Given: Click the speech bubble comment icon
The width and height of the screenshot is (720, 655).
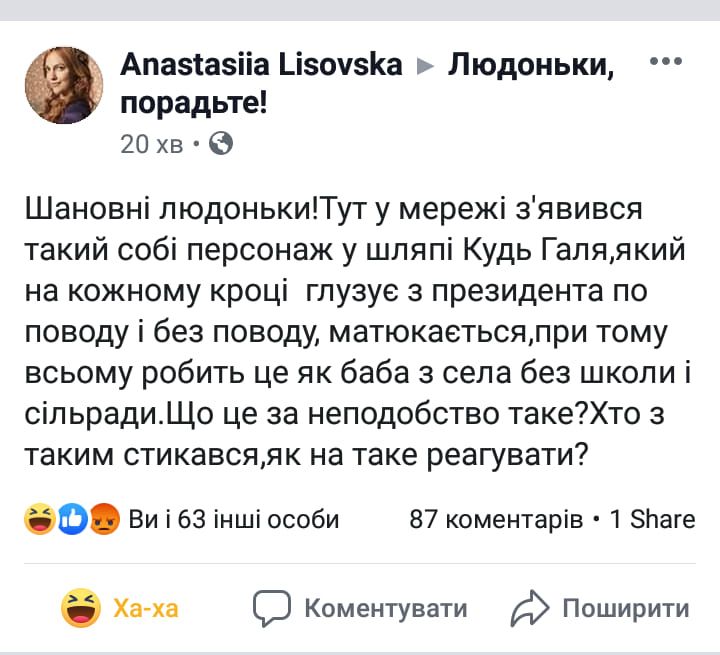Looking at the screenshot, I should [x=271, y=608].
